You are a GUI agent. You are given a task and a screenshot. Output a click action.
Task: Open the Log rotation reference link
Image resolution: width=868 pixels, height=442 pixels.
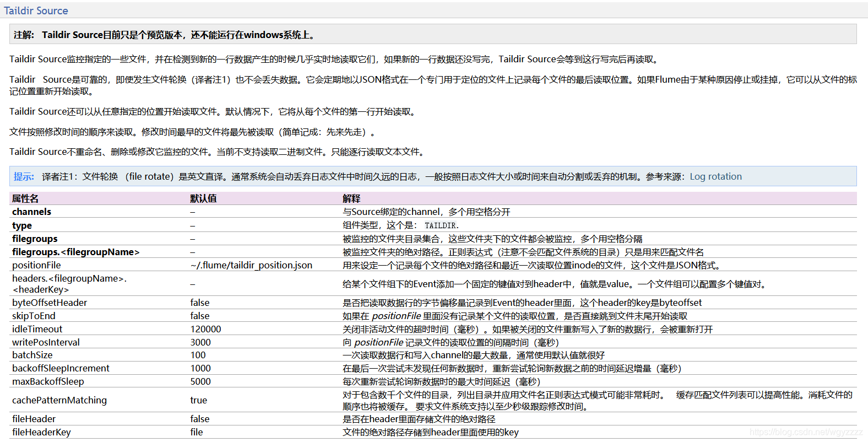[x=715, y=176]
